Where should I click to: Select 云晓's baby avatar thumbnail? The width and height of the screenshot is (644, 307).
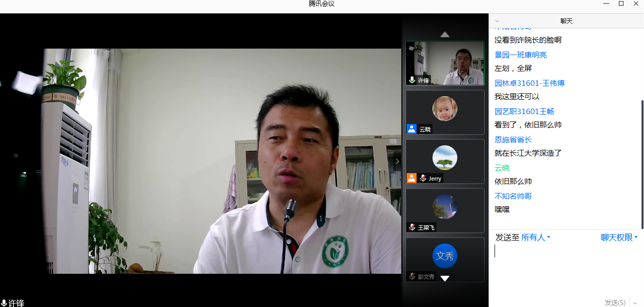[444, 109]
